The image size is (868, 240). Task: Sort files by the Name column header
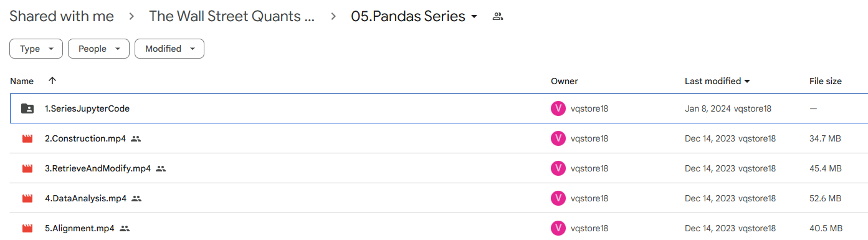pyautogui.click(x=22, y=81)
